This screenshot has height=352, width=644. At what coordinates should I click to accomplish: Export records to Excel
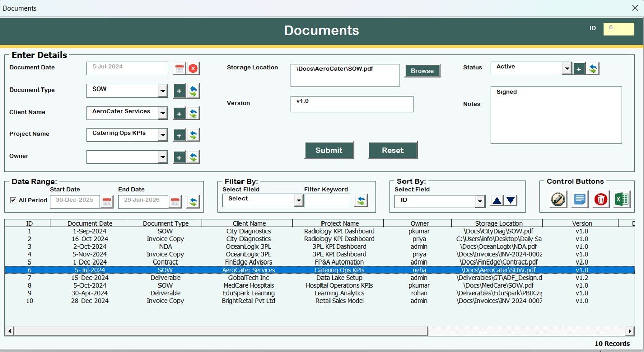point(622,199)
